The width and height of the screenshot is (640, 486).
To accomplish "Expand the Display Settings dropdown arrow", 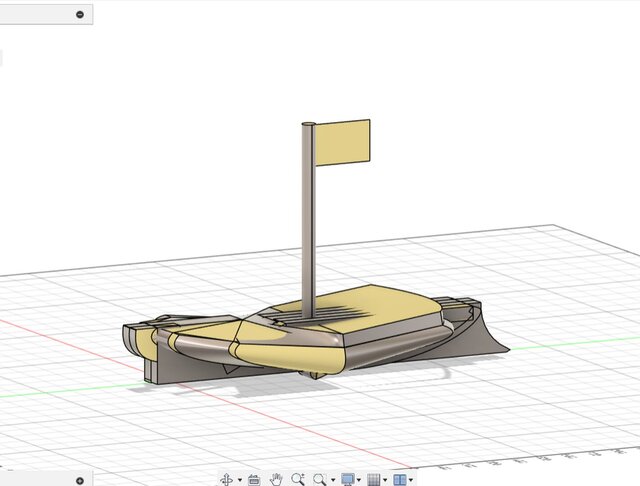I will pyautogui.click(x=359, y=481).
